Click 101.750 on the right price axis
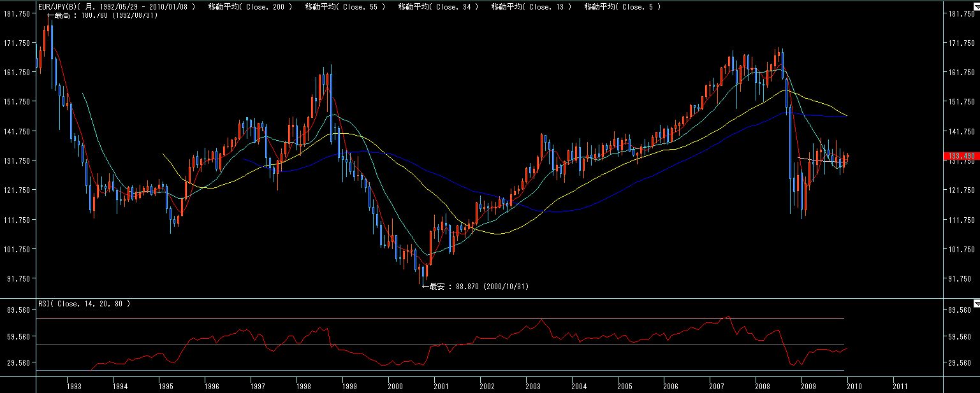The height and width of the screenshot is (393, 980). [x=962, y=249]
